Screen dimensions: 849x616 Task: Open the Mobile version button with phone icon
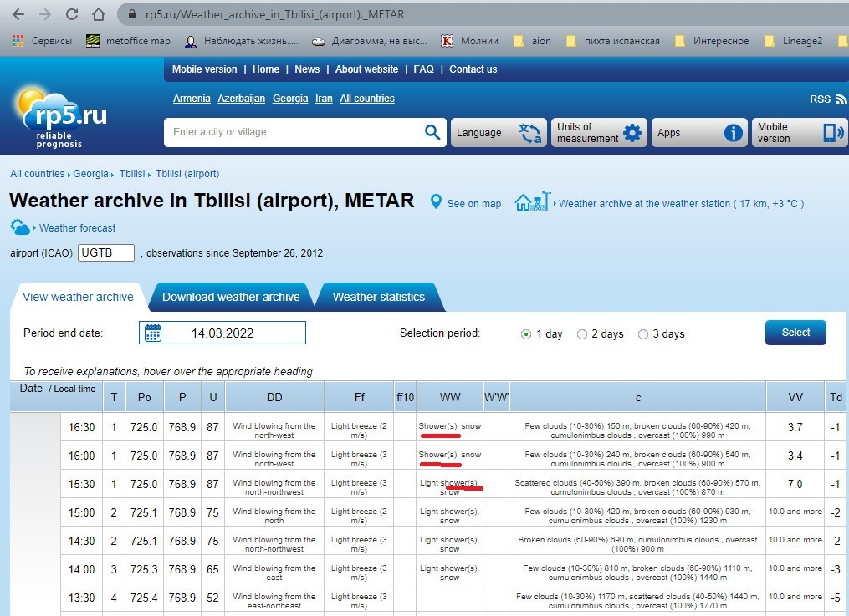[x=799, y=133]
